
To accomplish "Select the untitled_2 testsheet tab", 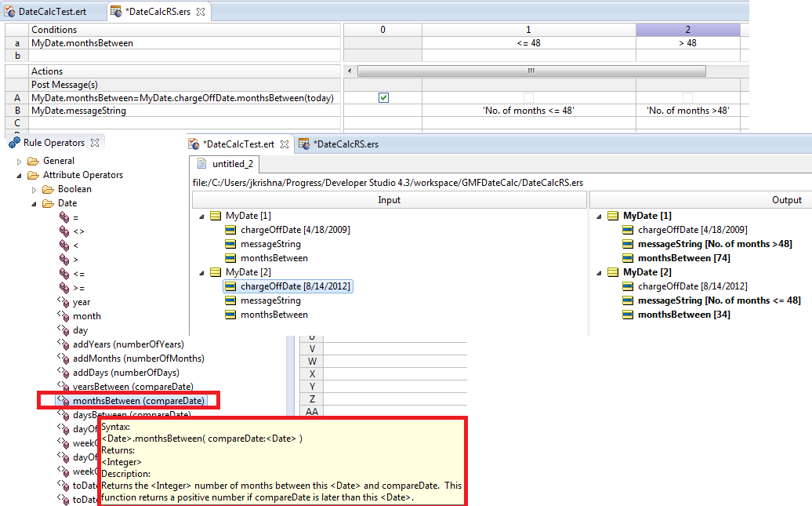I will (227, 164).
